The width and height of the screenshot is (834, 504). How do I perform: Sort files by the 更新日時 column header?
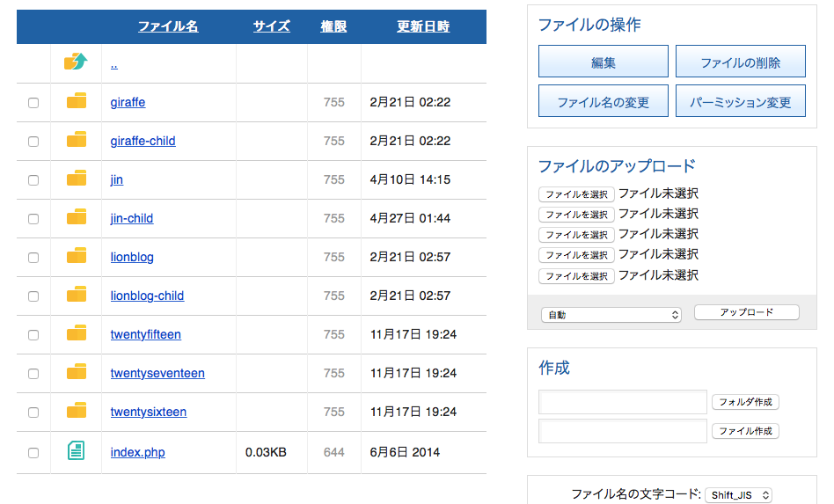[x=423, y=26]
